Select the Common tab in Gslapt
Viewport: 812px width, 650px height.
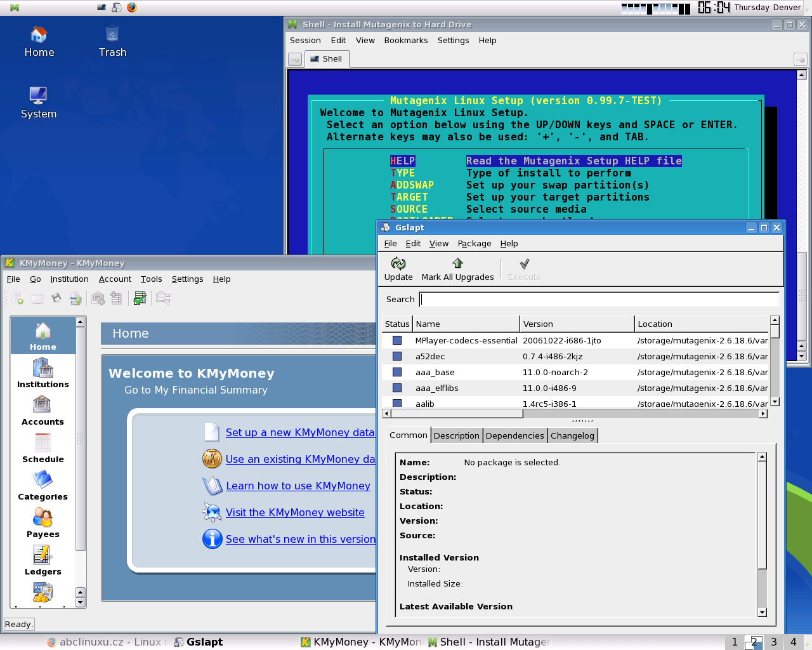pos(409,435)
